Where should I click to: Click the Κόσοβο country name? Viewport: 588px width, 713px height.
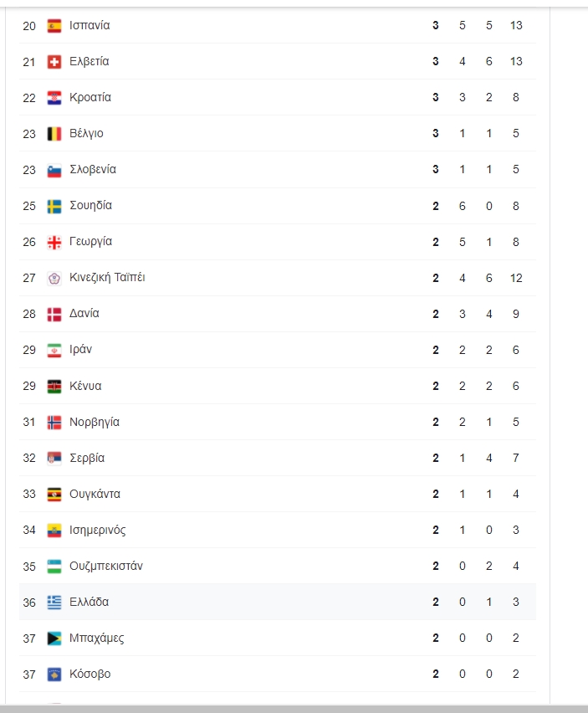pyautogui.click(x=89, y=674)
